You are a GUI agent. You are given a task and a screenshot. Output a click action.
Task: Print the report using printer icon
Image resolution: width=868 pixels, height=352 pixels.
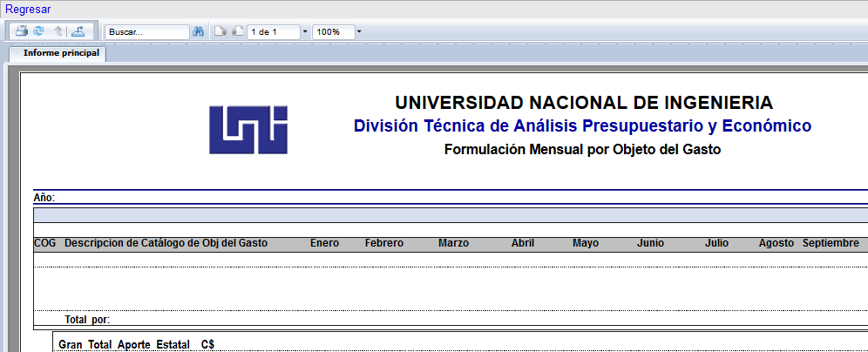click(x=22, y=31)
